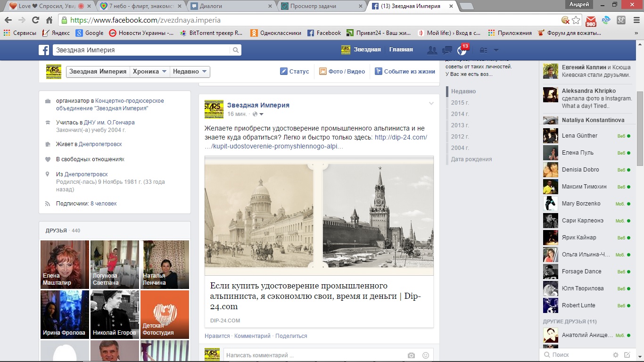Bookmark this page with the star icon

click(576, 20)
